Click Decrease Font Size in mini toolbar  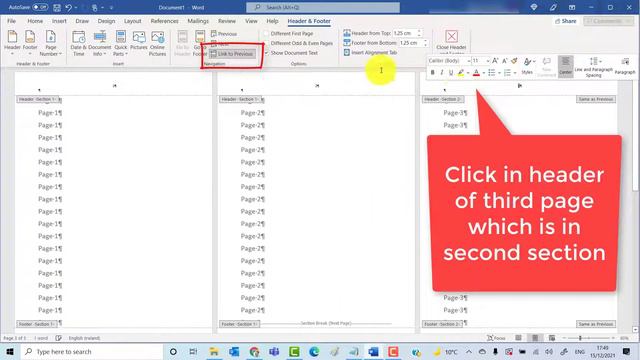504,61
